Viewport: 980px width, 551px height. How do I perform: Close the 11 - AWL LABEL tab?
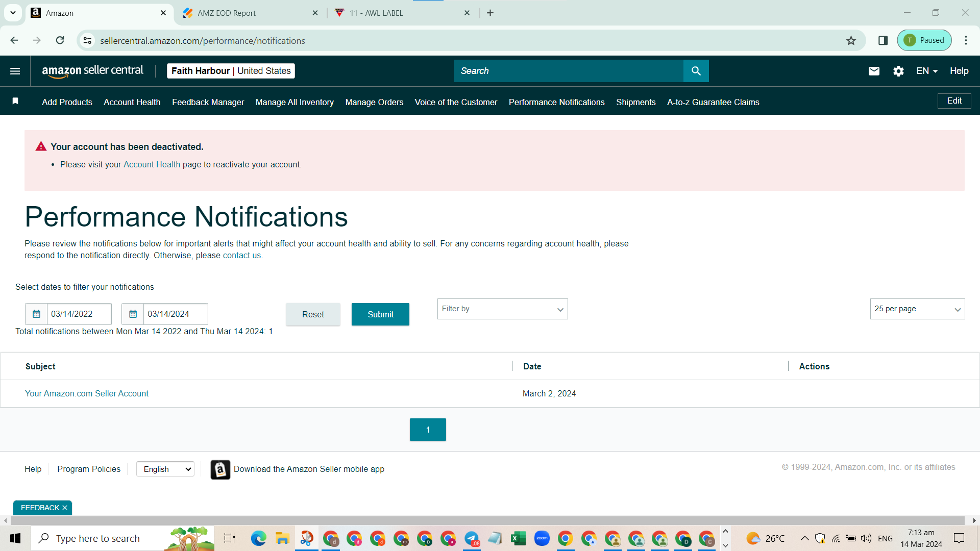click(467, 13)
